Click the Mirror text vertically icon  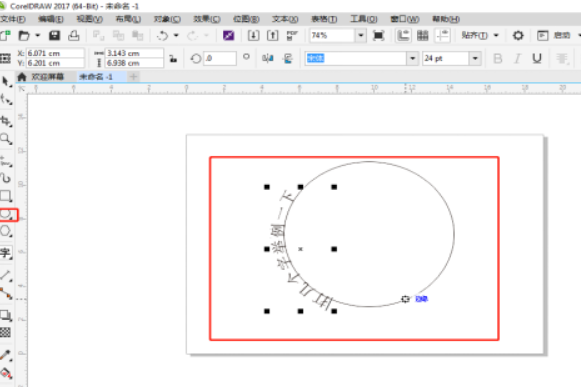[x=288, y=58]
